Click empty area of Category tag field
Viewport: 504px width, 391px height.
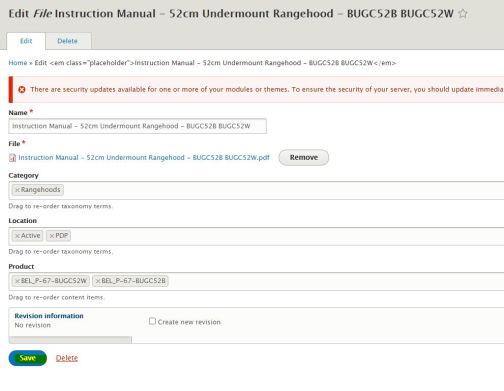click(283, 190)
